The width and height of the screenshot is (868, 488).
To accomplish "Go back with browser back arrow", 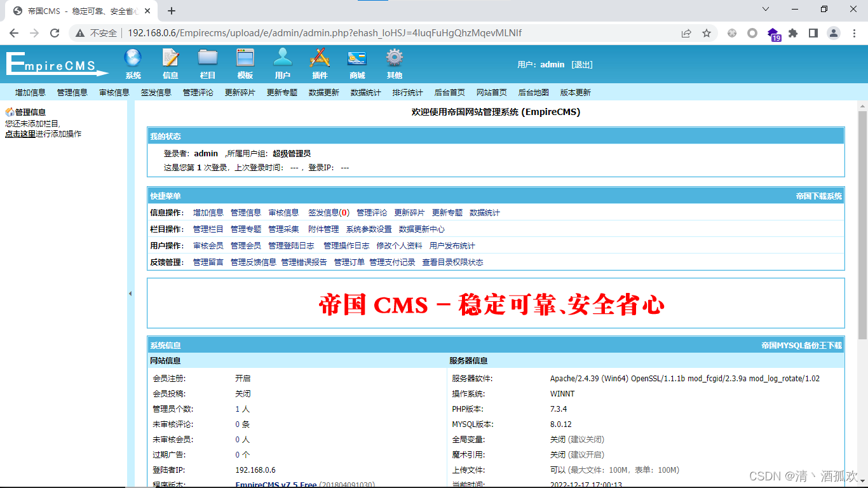I will [14, 33].
